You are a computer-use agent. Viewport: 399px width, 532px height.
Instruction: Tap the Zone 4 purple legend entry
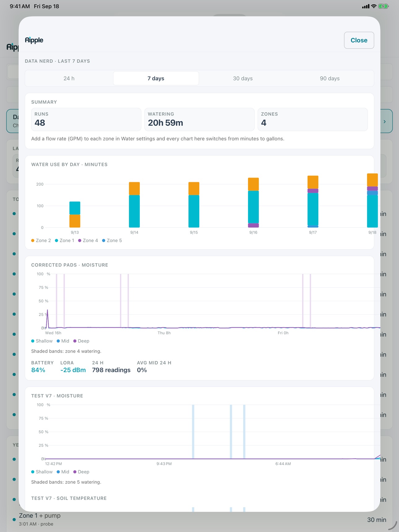[x=88, y=240]
